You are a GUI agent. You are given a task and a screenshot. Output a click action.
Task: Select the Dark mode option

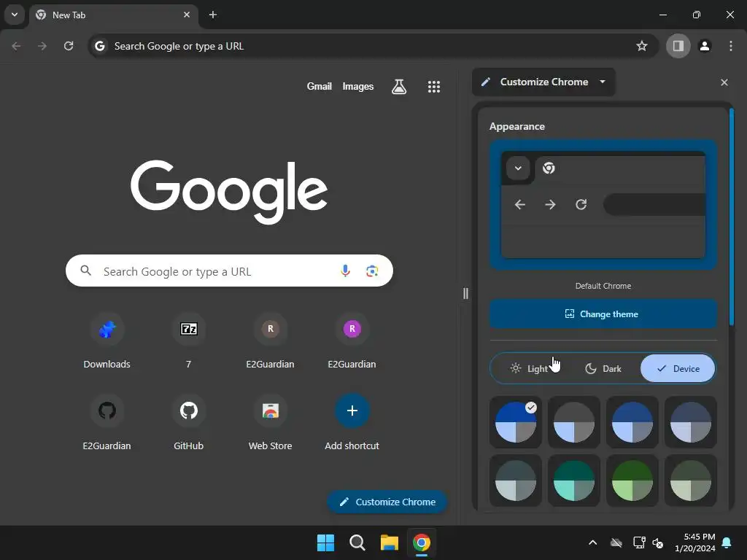[x=603, y=368]
